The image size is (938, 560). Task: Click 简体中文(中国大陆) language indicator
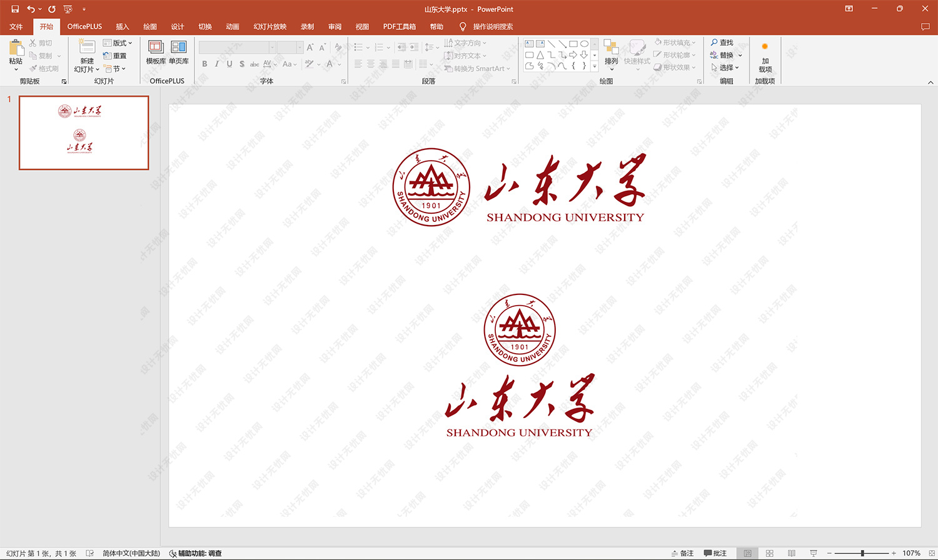point(131,553)
